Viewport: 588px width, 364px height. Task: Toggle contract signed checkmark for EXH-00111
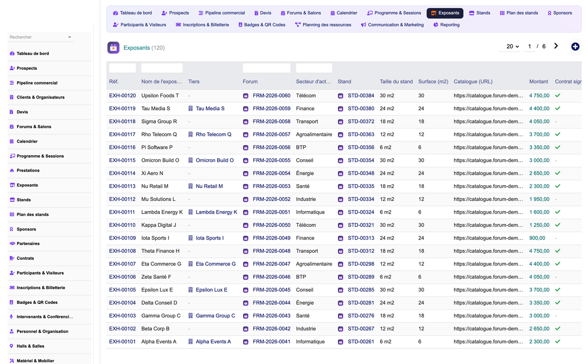coord(558,212)
